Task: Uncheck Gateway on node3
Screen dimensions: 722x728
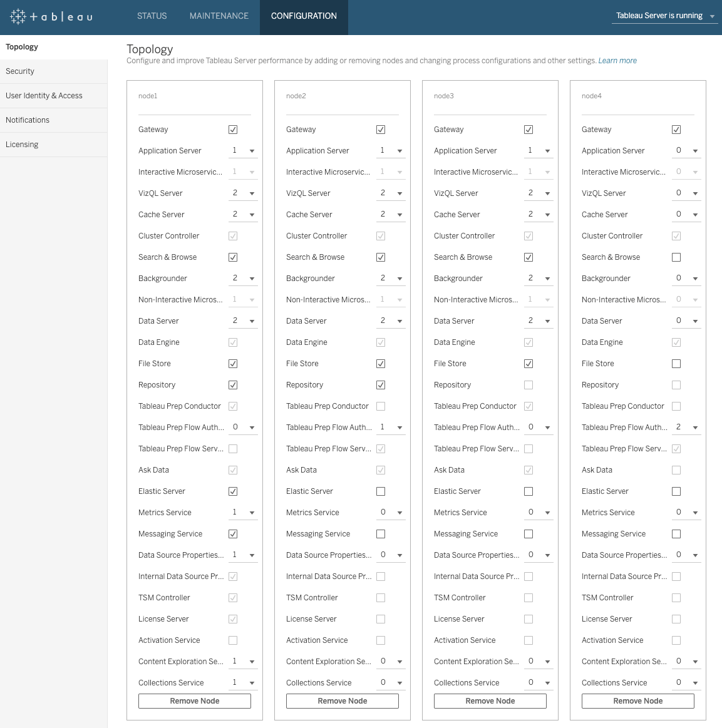Action: [x=529, y=130]
